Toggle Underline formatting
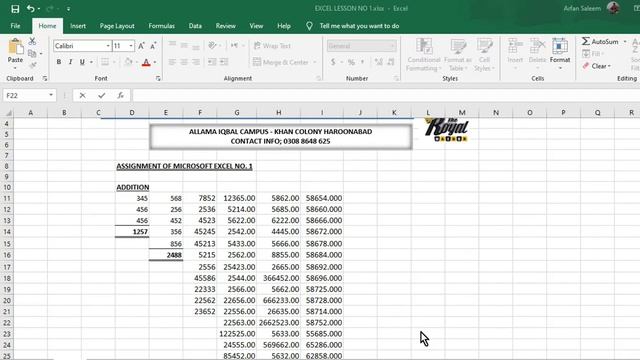Screen dimensions: 640x360 tap(82, 62)
